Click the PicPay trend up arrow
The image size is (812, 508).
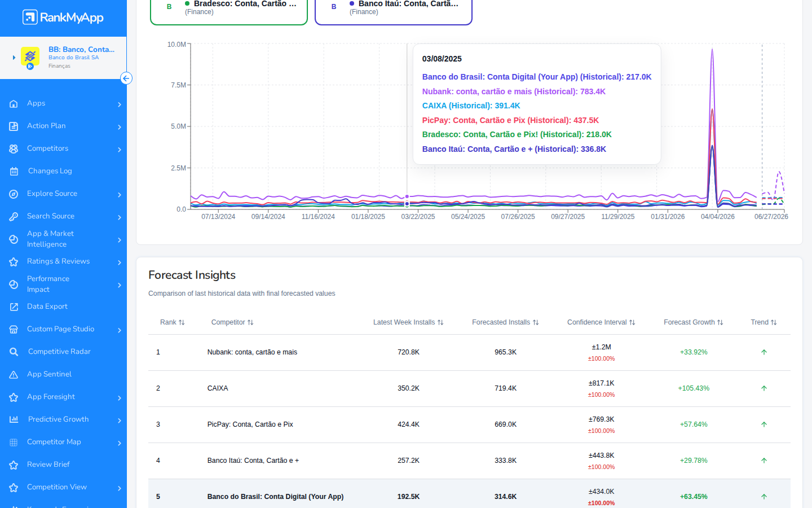[764, 424]
